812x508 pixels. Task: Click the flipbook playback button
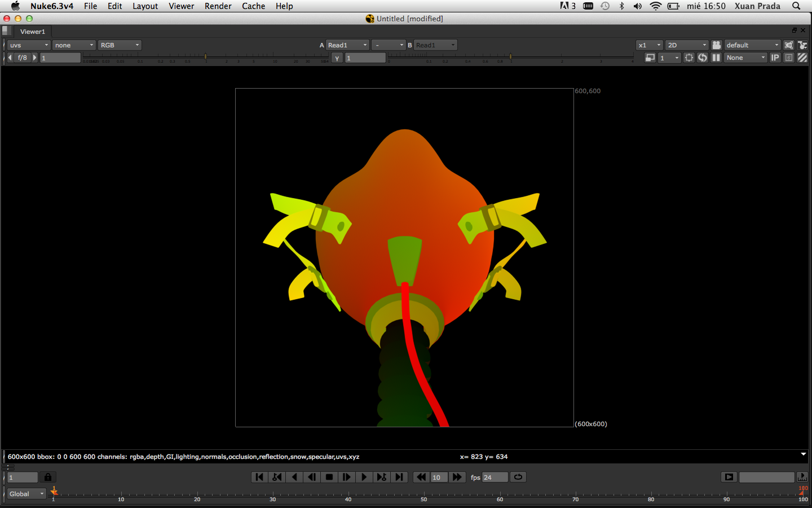729,477
